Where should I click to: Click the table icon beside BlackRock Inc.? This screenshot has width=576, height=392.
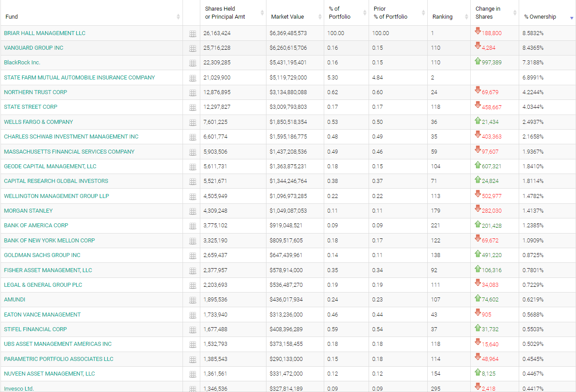coord(192,63)
